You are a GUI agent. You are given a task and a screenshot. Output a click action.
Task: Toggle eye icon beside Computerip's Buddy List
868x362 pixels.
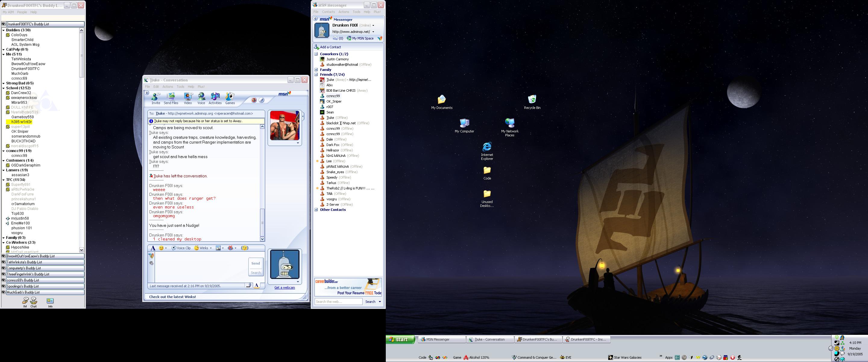pos(4,268)
